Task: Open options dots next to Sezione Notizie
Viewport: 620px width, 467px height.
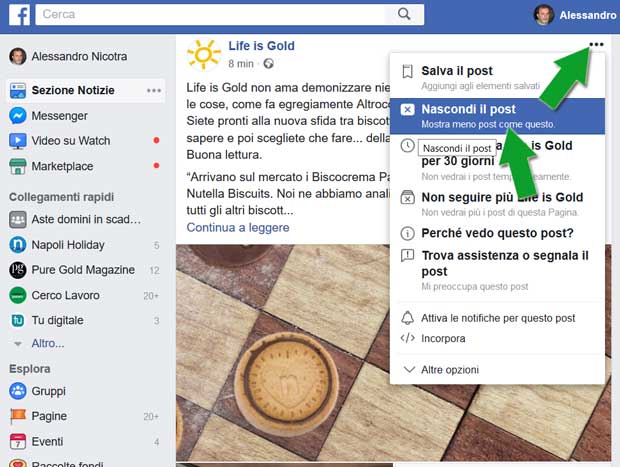Action: 154,91
